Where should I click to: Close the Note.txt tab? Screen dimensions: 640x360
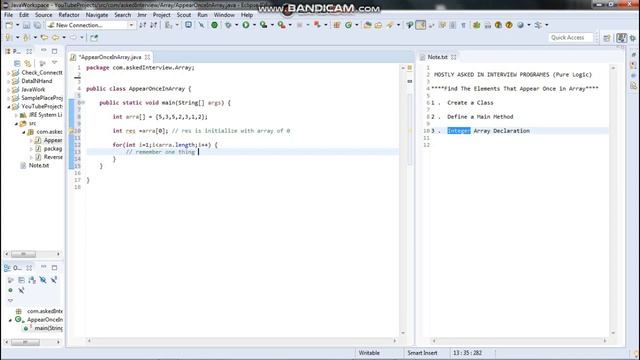click(x=453, y=57)
